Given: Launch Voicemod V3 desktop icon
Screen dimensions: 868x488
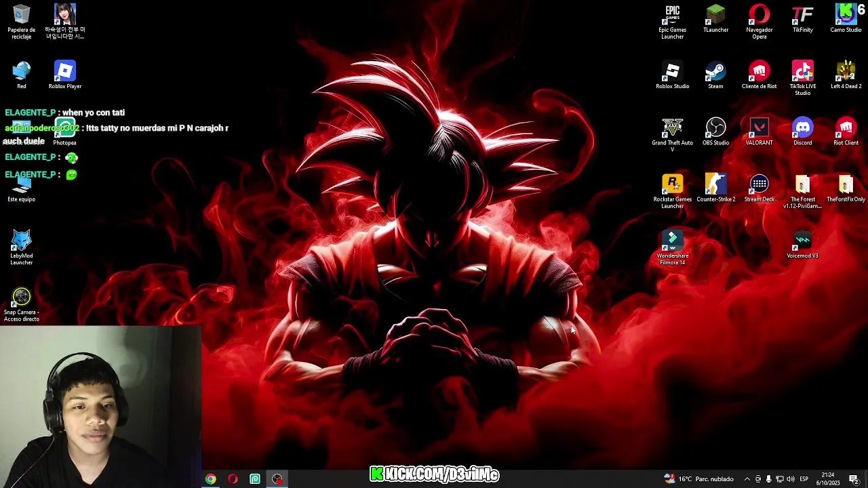Looking at the screenshot, I should tap(803, 245).
